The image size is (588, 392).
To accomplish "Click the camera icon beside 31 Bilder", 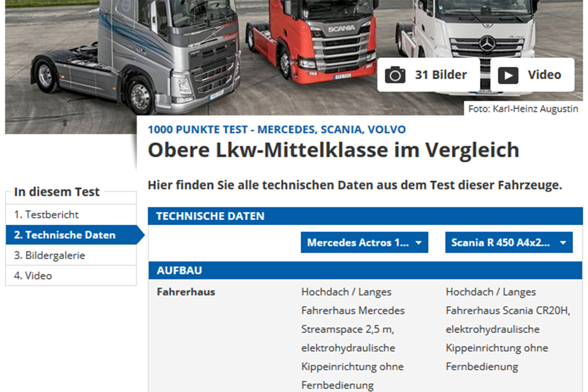I will 395,75.
